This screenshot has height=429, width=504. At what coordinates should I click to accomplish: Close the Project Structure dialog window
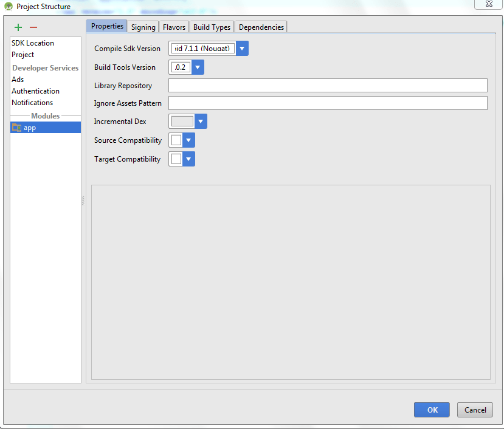pyautogui.click(x=488, y=4)
